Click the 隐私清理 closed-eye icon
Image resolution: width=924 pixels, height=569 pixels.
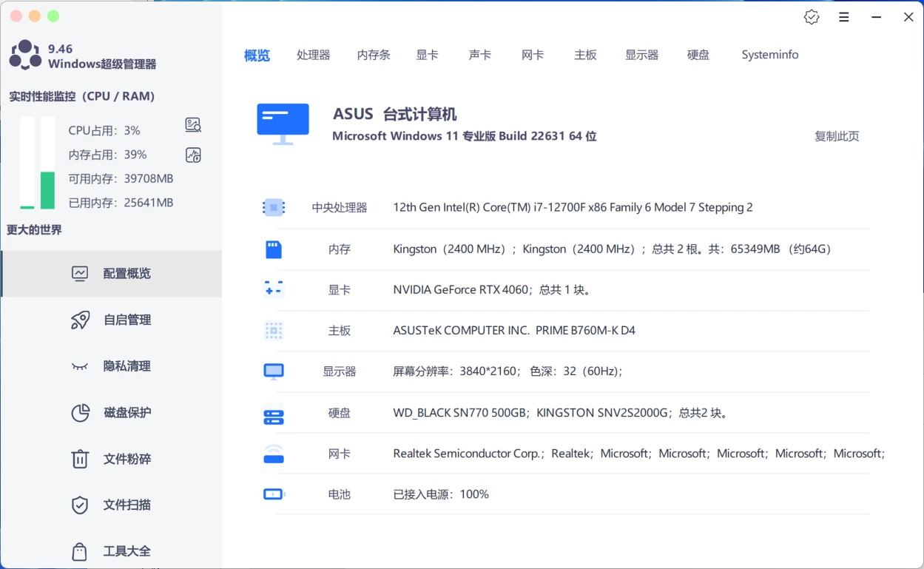click(x=80, y=366)
